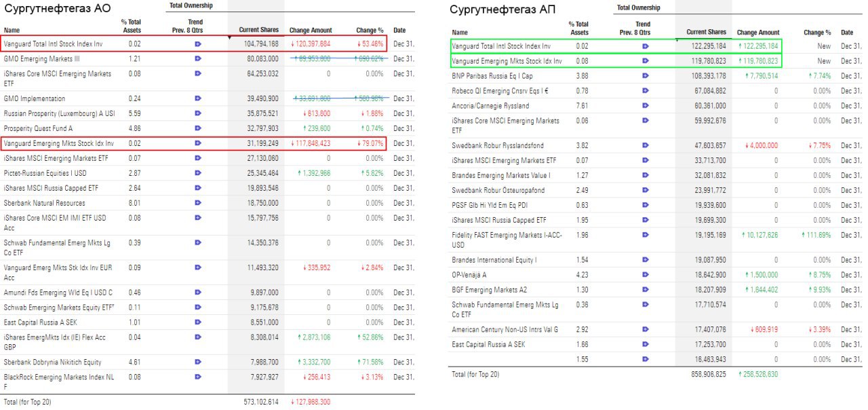Open trend icon for GMO Implementation row
Screen dimensions: 868x410
coord(198,98)
